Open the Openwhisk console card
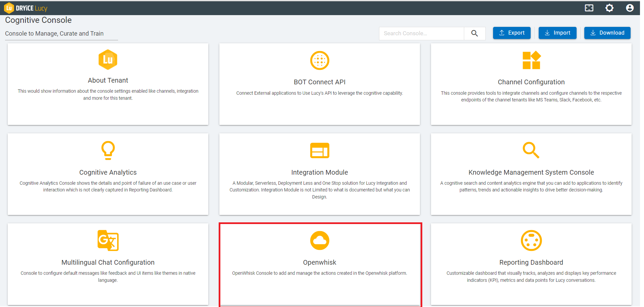 point(319,264)
